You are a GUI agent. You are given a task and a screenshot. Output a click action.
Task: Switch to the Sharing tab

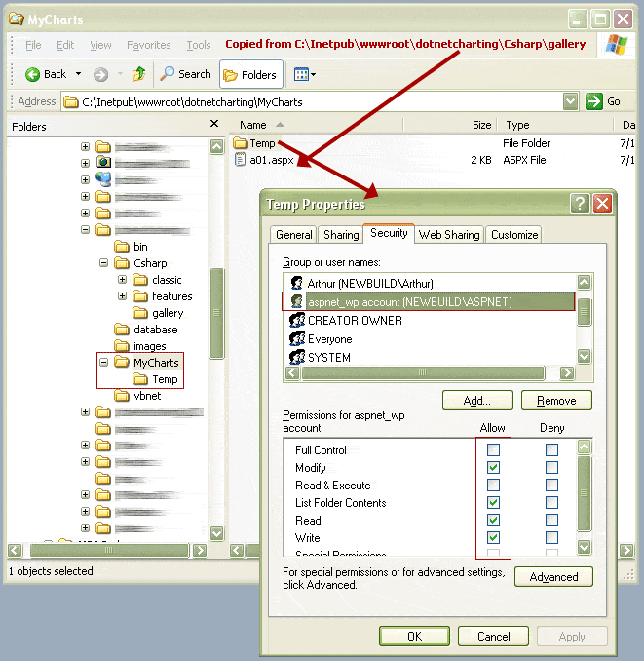click(341, 235)
